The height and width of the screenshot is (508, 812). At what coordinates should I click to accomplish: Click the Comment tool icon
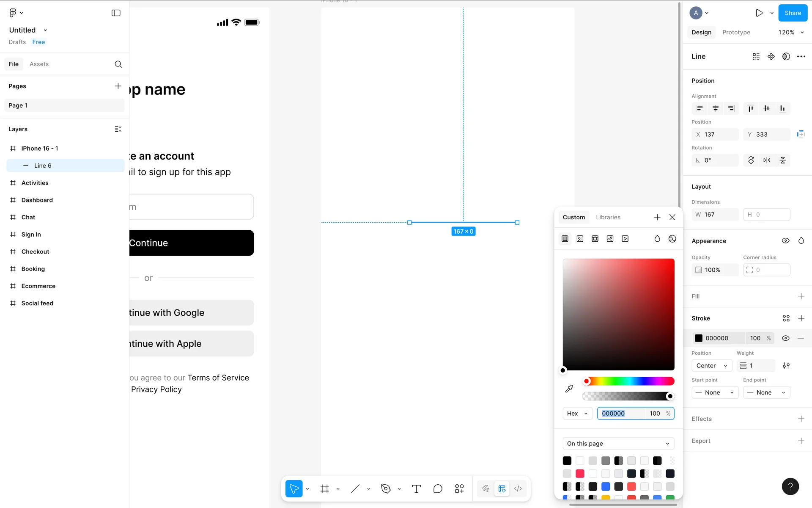click(438, 489)
